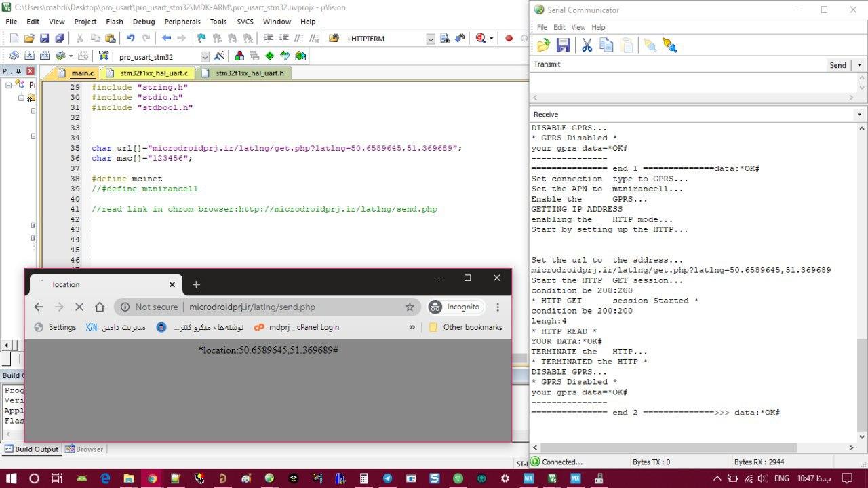
Task: Open the pro_usart_stm32 target dropdown
Action: click(x=205, y=57)
